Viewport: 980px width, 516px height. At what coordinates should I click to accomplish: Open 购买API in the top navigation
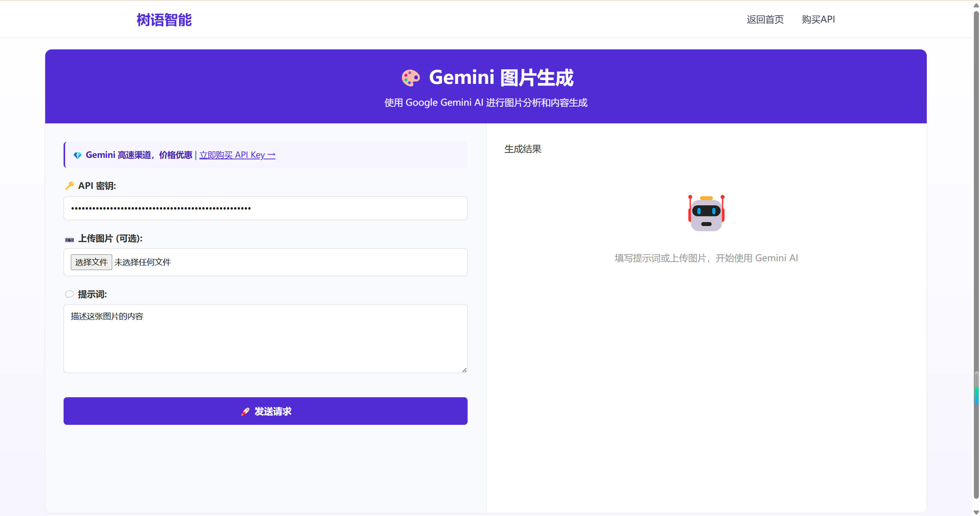click(x=818, y=20)
